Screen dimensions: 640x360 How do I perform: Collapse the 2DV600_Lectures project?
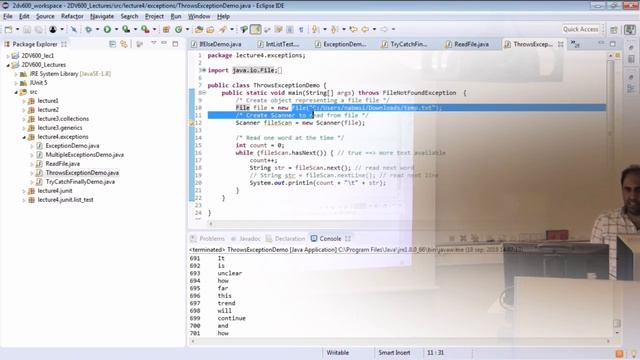pos(8,65)
